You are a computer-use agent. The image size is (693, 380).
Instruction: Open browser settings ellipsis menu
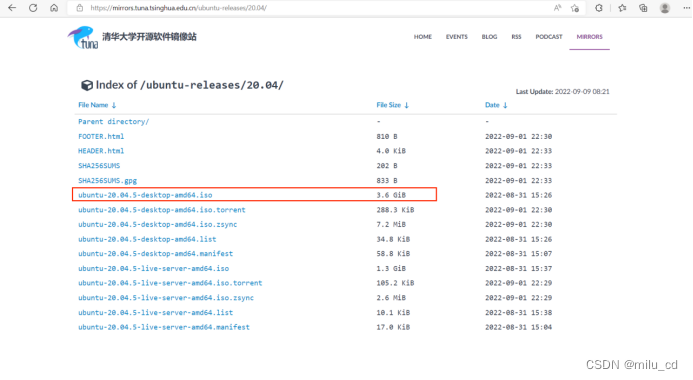tap(686, 8)
